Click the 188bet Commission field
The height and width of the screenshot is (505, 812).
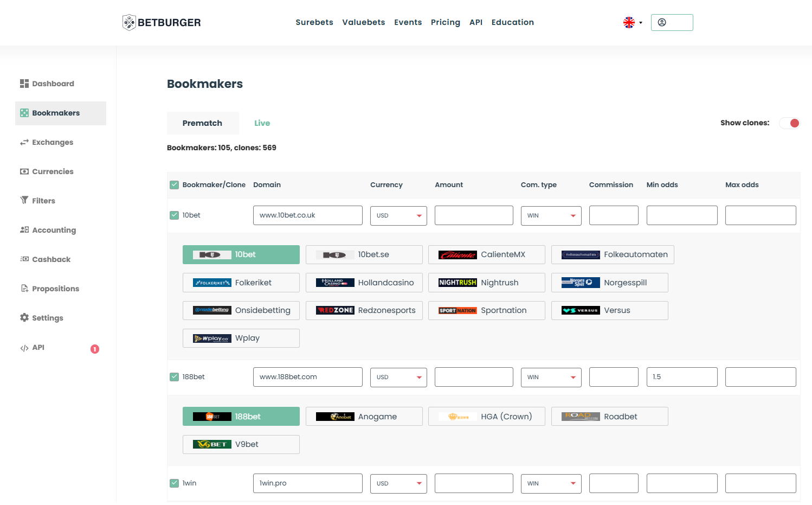[x=614, y=377]
